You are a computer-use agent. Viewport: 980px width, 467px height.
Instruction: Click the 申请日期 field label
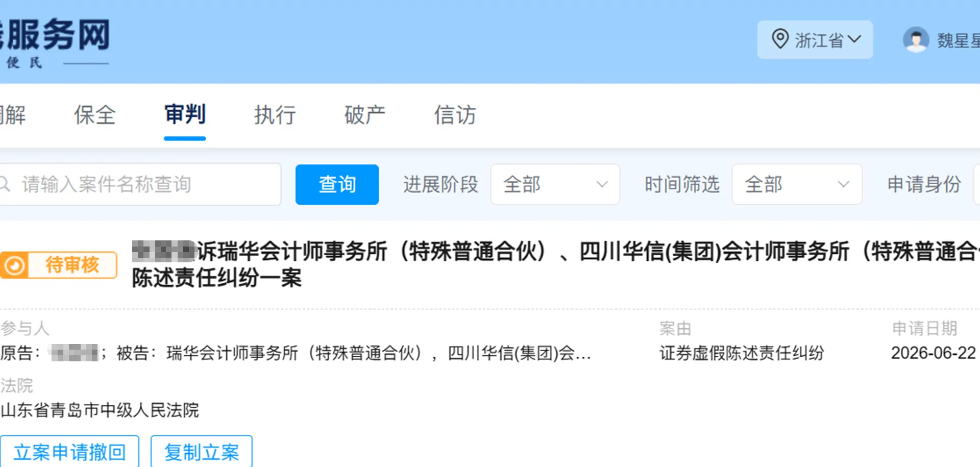tap(925, 328)
